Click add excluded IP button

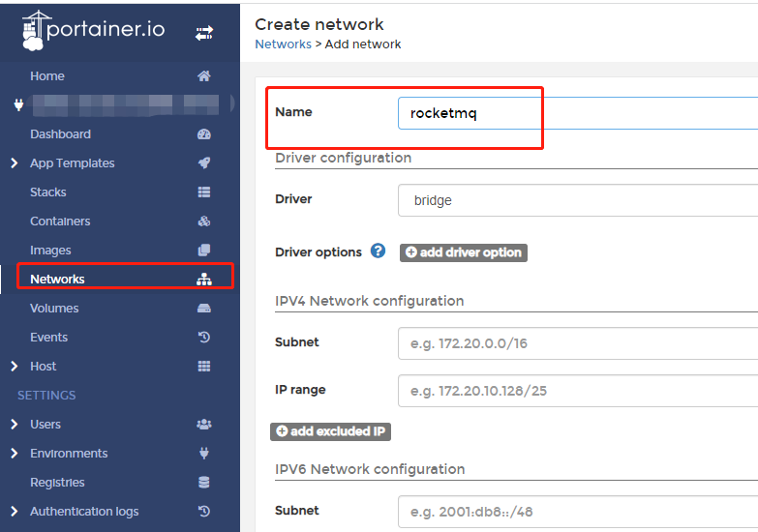331,431
